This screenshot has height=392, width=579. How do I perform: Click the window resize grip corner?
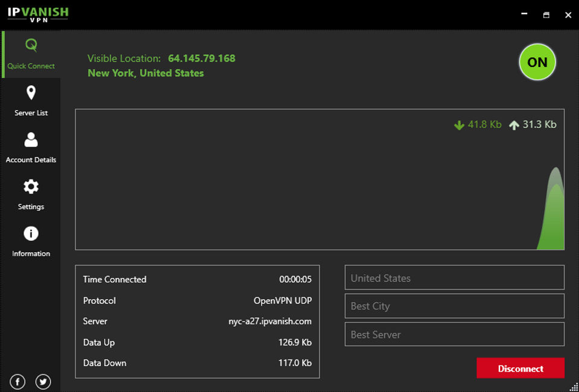tap(574, 387)
